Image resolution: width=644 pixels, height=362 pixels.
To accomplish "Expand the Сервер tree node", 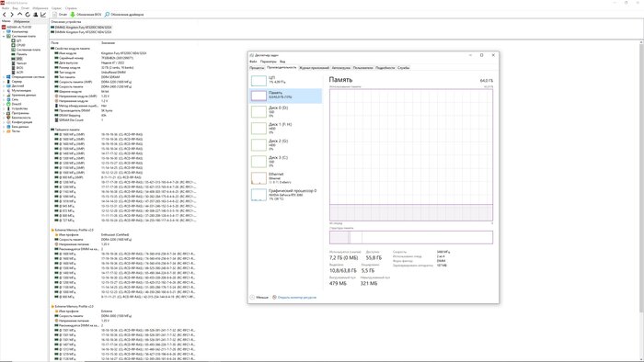I will [4, 81].
